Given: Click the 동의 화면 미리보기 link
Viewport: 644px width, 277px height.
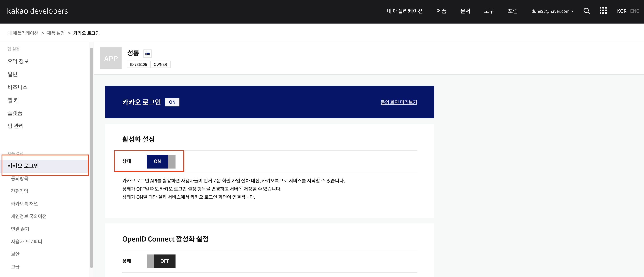Looking at the screenshot, I should point(398,102).
